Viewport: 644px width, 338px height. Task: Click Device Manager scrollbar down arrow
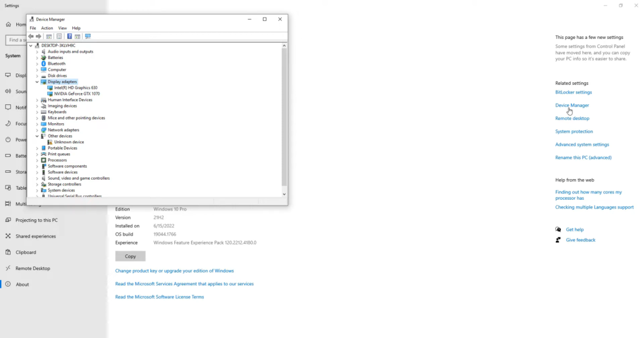click(284, 194)
